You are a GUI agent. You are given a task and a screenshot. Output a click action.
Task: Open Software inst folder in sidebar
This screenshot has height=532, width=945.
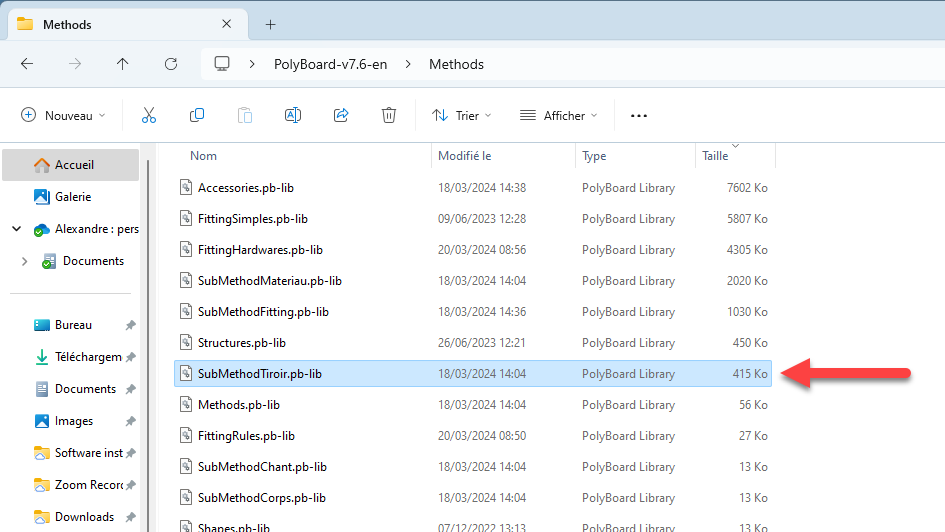click(89, 452)
